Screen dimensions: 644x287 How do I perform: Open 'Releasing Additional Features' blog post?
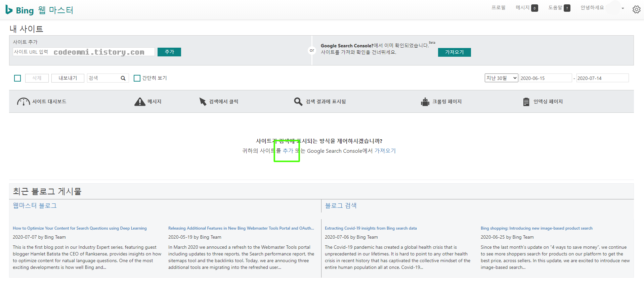(241, 228)
